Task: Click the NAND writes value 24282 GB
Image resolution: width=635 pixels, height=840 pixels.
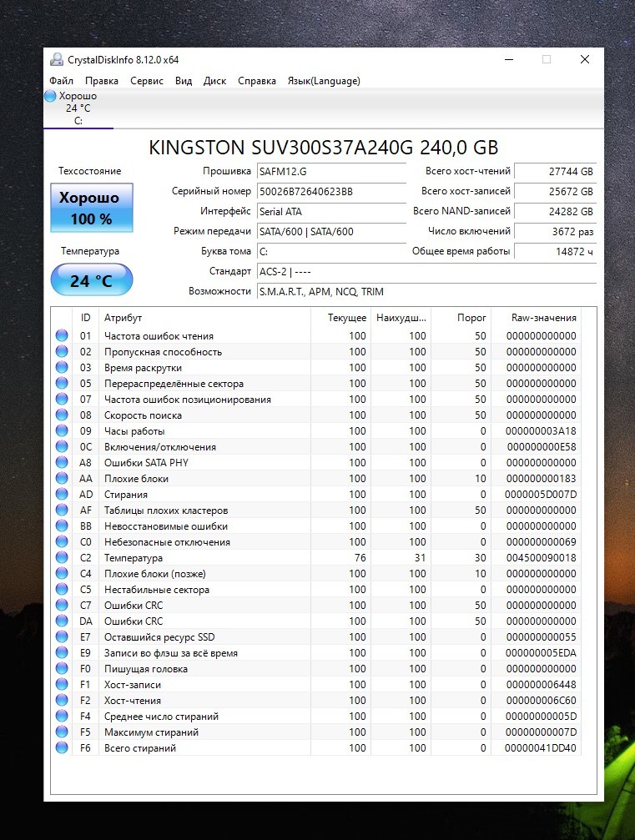Action: pos(555,212)
